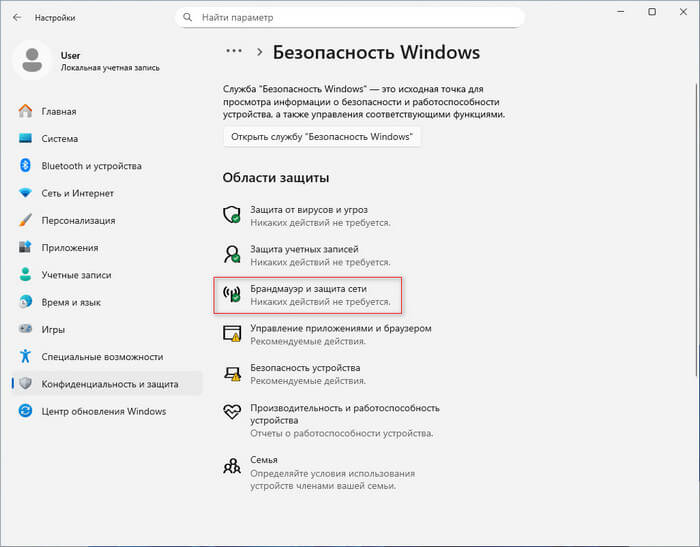Open App and browser control icon

[x=232, y=334]
